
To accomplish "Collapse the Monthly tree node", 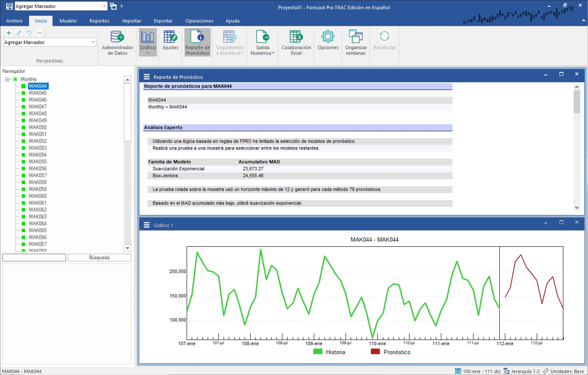I will (7, 79).
